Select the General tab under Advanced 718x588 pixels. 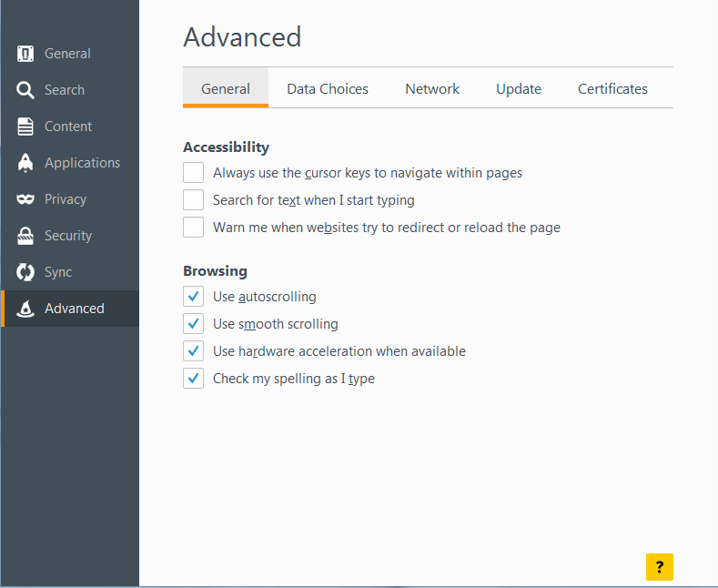click(226, 88)
